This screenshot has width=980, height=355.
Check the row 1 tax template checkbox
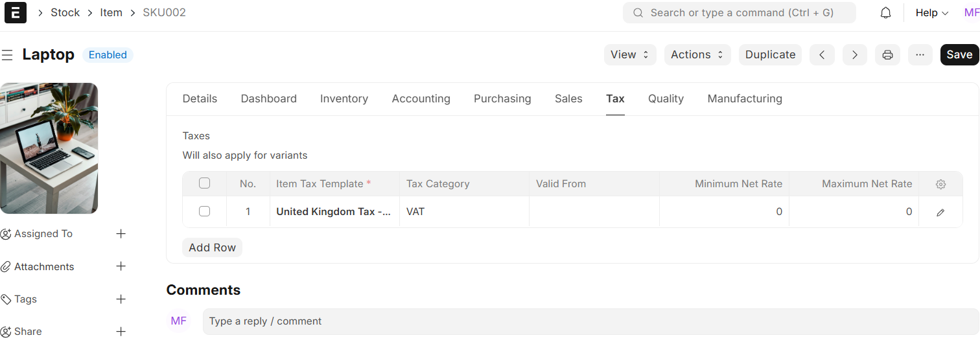coord(204,211)
